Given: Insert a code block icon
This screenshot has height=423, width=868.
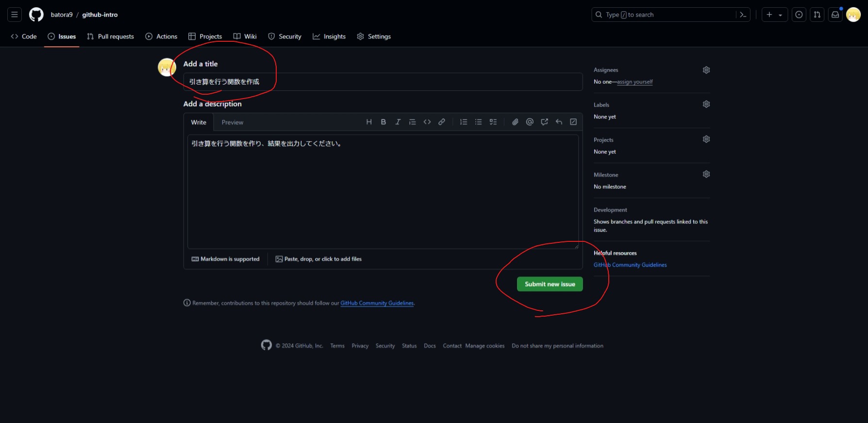Looking at the screenshot, I should tap(427, 122).
